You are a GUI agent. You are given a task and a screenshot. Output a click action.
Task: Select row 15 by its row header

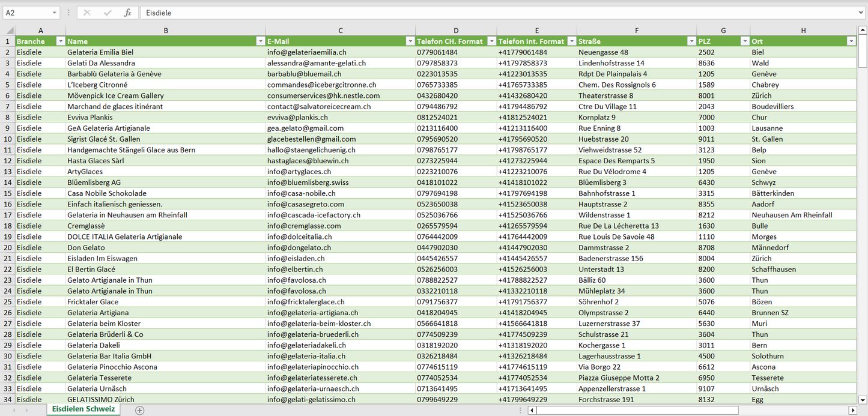[7, 193]
